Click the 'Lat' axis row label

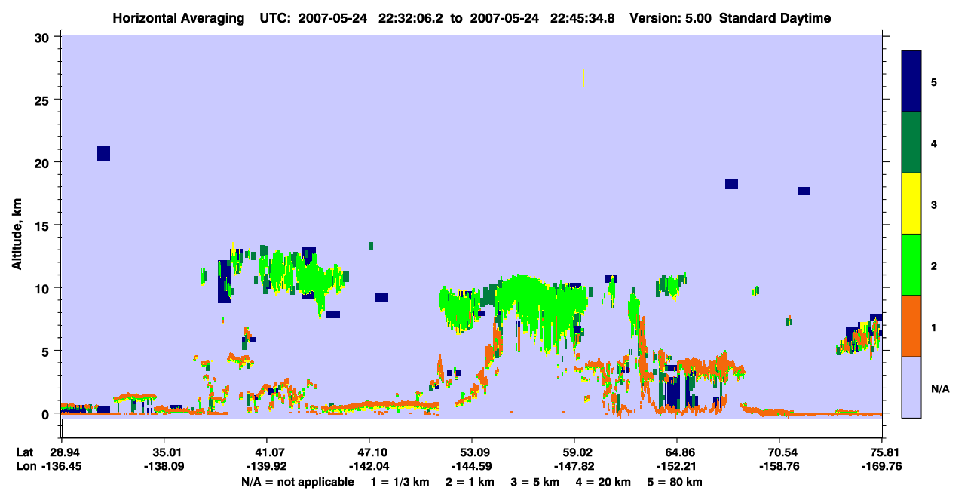[25, 452]
